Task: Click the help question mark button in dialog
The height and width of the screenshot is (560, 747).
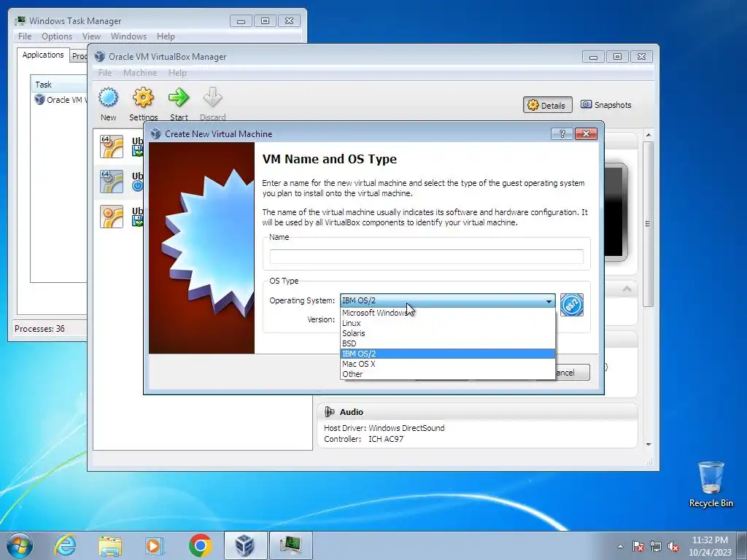Action: 562,134
